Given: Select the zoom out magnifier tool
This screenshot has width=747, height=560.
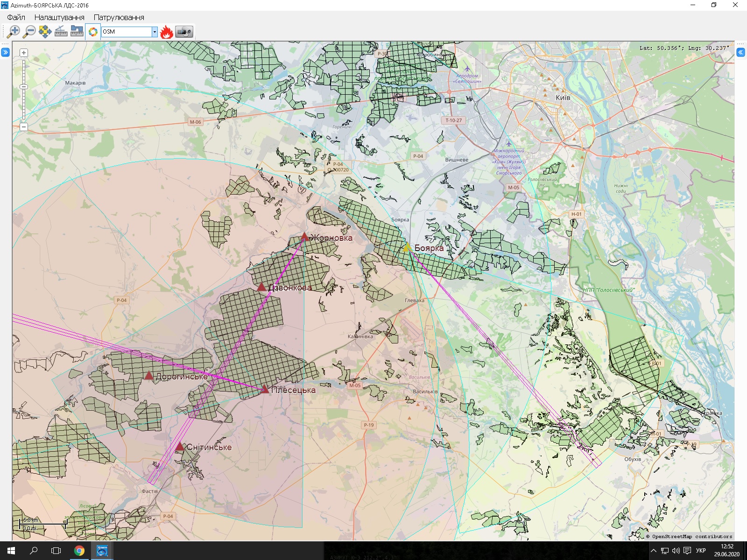Looking at the screenshot, I should point(29,32).
